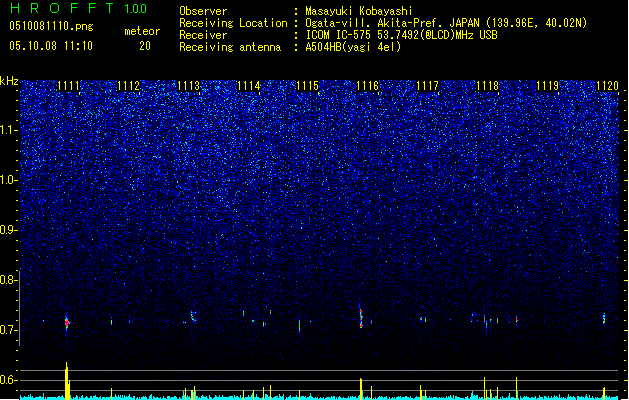Viewport: 629px width, 400px height.
Task: Click the date stamp 05.10.08 11:10
Action: coord(51,46)
